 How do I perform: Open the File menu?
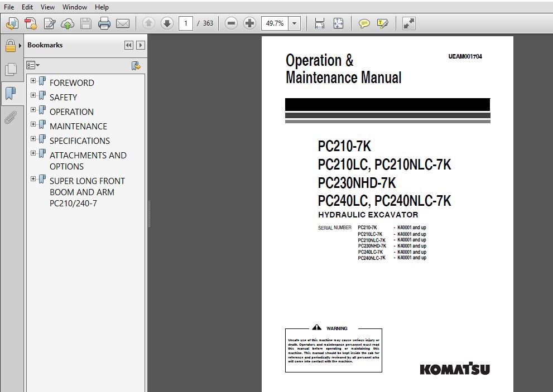pyautogui.click(x=9, y=7)
